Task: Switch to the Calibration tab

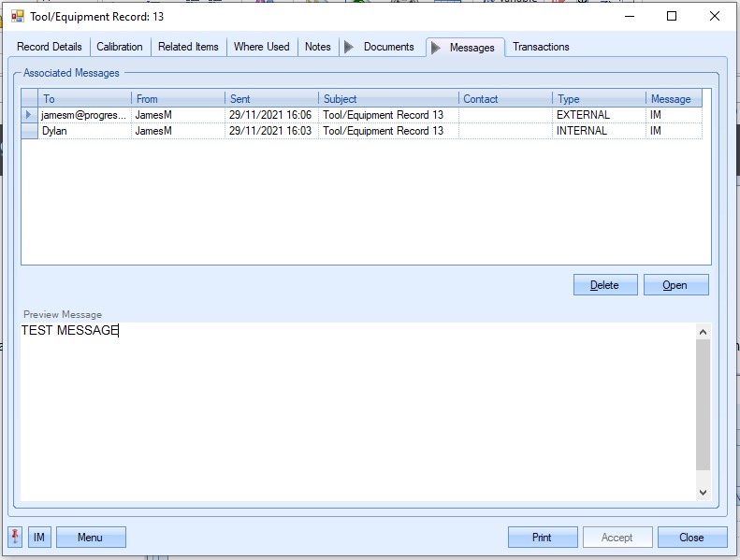Action: pos(120,47)
